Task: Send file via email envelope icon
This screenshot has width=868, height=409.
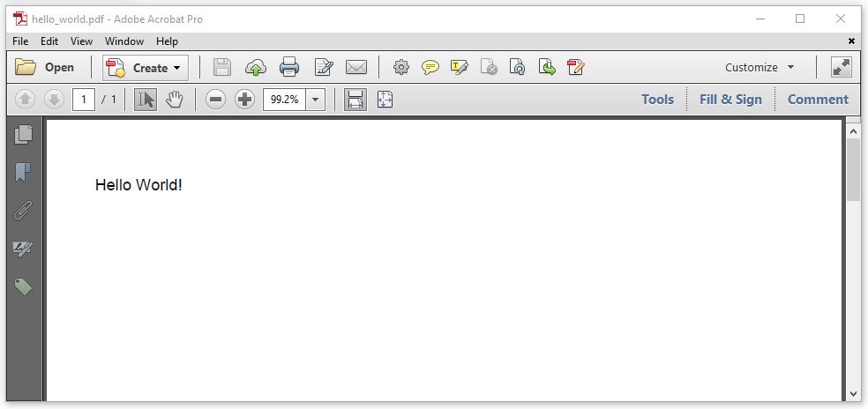Action: [356, 68]
